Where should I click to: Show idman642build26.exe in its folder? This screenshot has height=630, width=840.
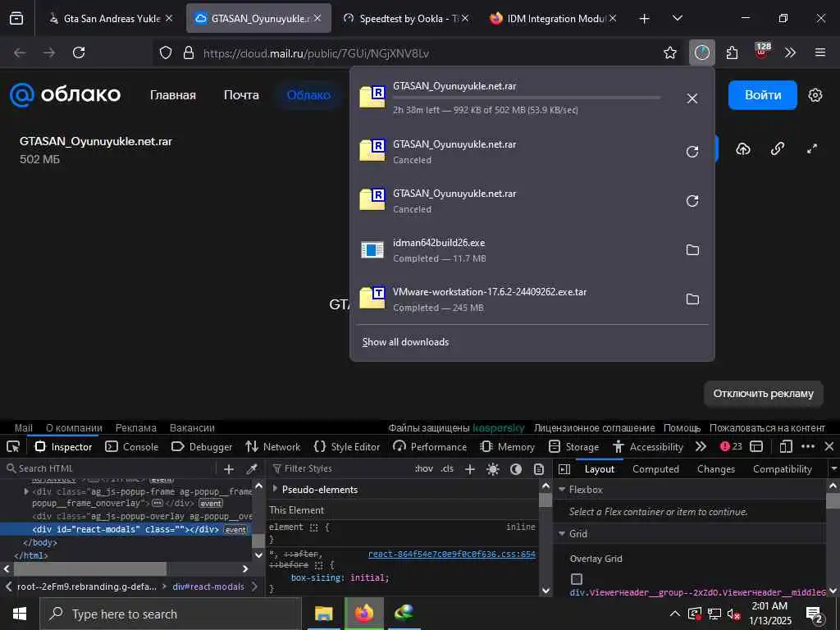692,249
